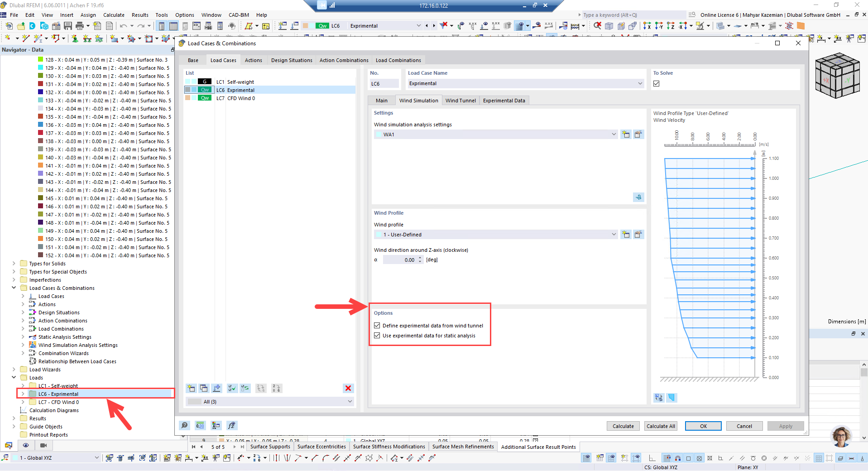The image size is (868, 471).
Task: Click the view in X direction icon
Action: click(647, 26)
